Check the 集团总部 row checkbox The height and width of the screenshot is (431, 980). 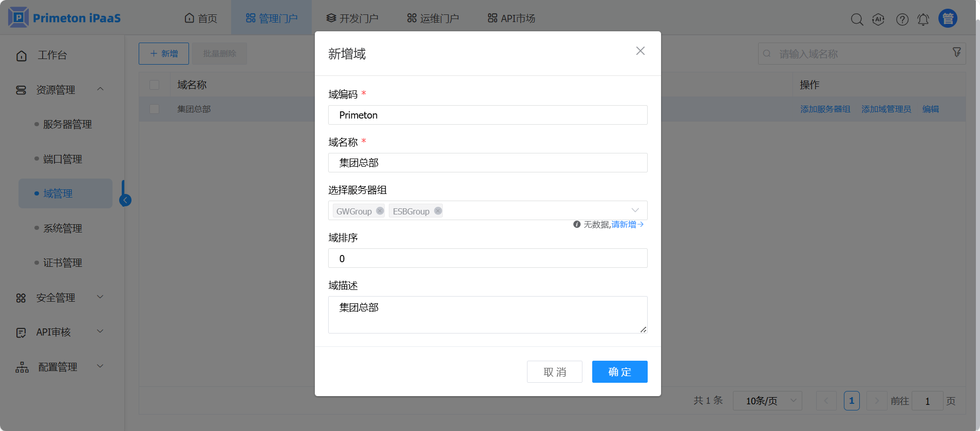pyautogui.click(x=154, y=109)
